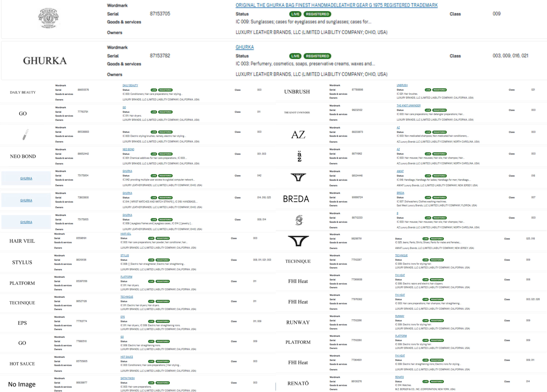Viewport: 547px width, 392px height.
Task: Click the large serif AZ logo image
Action: coord(298,134)
